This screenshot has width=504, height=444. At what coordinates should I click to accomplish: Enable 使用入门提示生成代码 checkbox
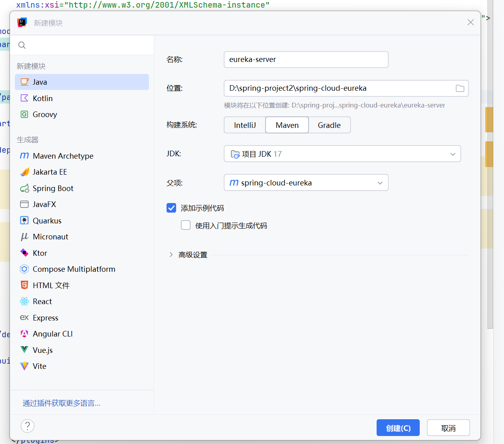tap(186, 225)
